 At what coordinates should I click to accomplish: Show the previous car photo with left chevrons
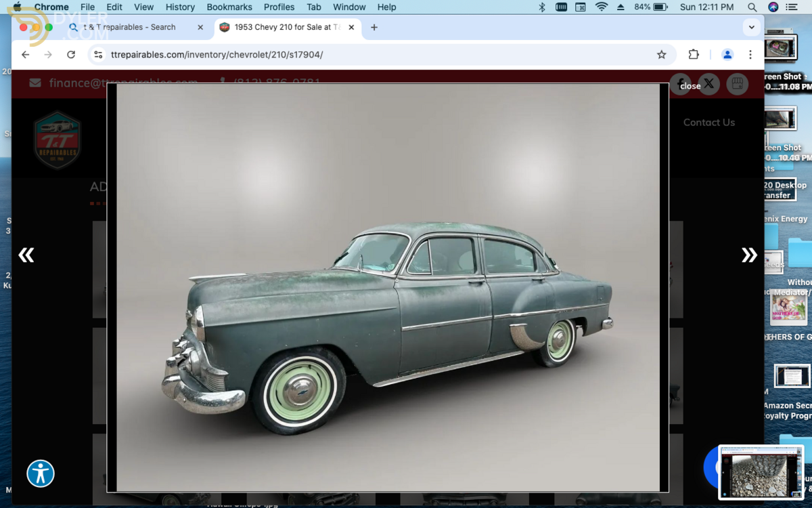point(26,255)
